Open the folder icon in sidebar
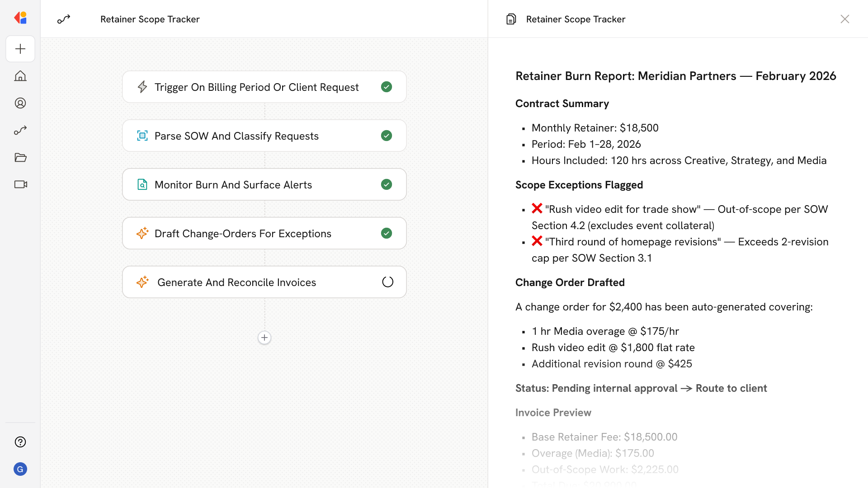 [x=20, y=157]
